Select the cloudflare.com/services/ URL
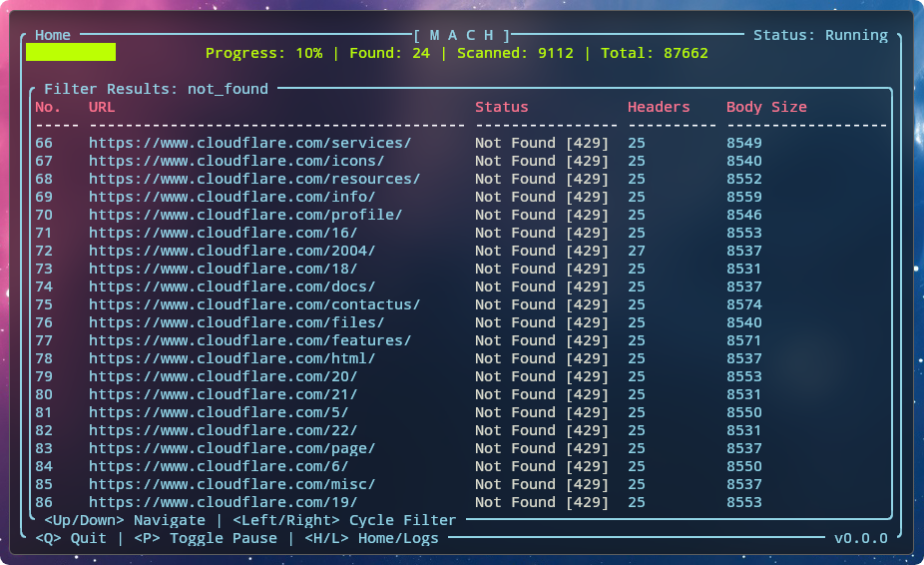This screenshot has width=924, height=565. click(x=249, y=144)
